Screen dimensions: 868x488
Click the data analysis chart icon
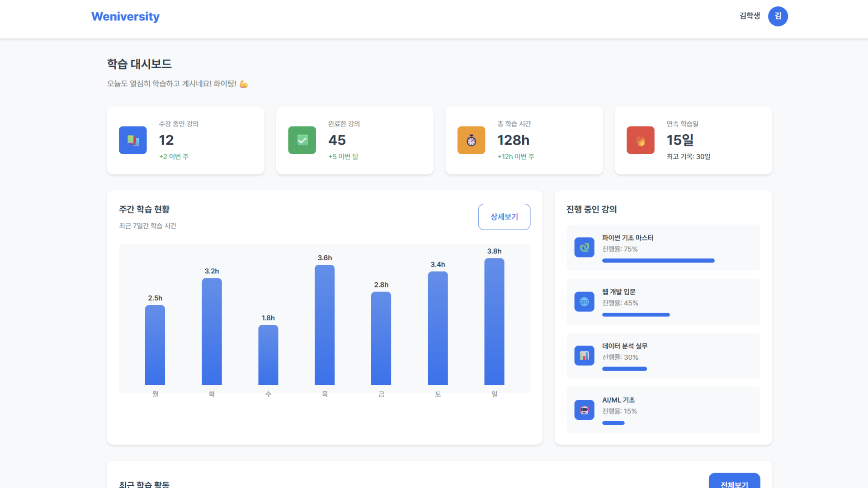(x=584, y=356)
